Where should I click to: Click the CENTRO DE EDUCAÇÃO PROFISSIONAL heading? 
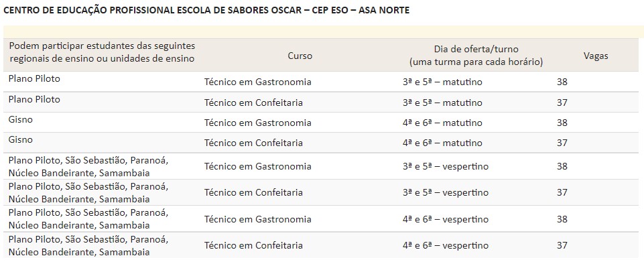point(206,10)
